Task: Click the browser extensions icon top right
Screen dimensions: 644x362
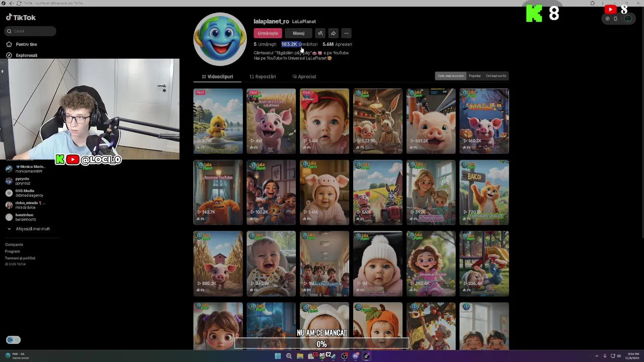Action: point(593,3)
